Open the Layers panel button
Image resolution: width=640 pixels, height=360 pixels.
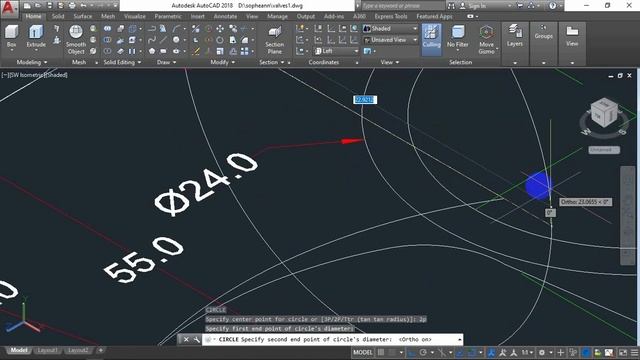click(515, 36)
